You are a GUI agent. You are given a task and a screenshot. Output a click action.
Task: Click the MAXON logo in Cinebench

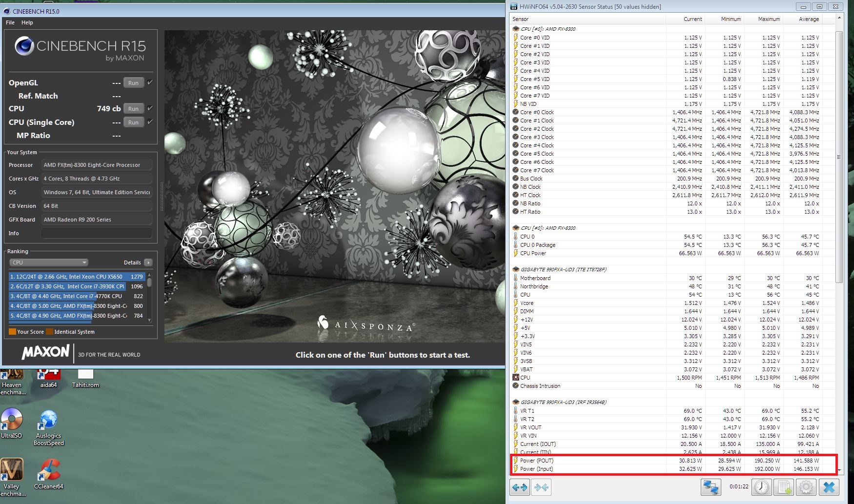(x=45, y=352)
